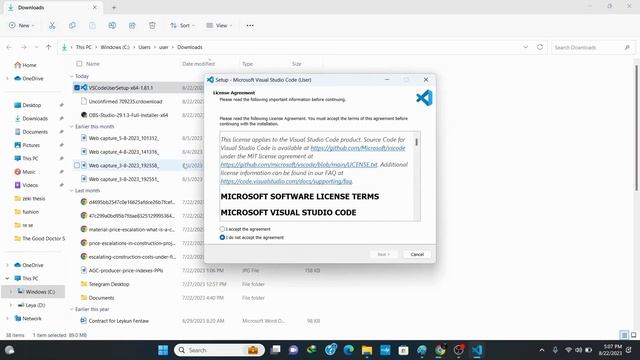
Task: Toggle select-all checkbox next to Name
Action: tap(79, 64)
